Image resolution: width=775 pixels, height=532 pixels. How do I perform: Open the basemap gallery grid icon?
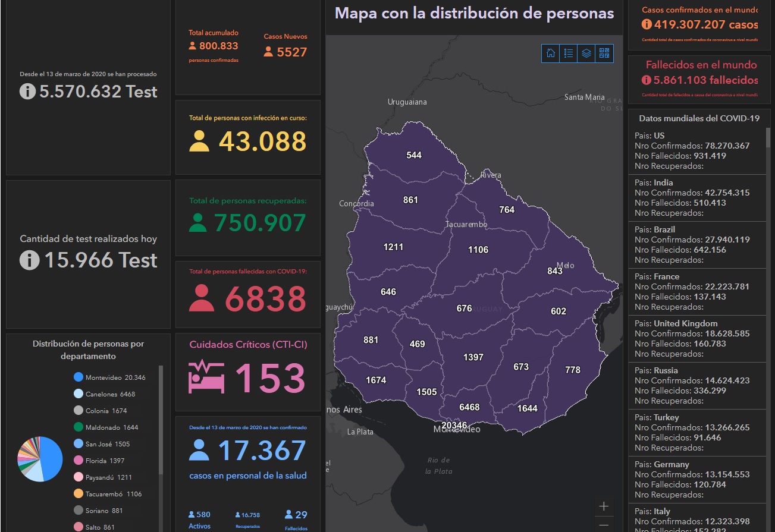point(604,53)
